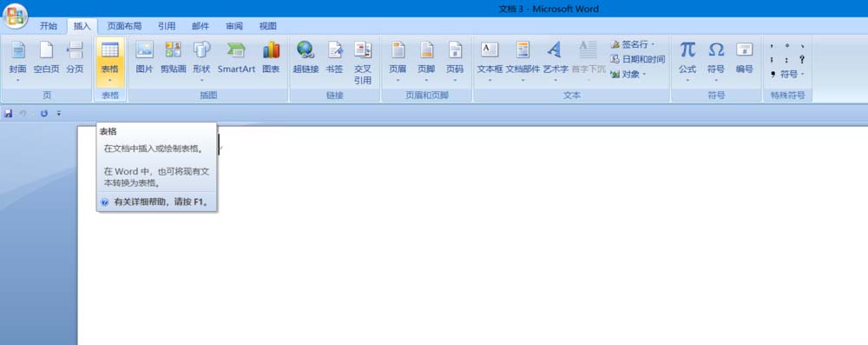This screenshot has height=345, width=868.
Task: Open the 表格 table dropdown
Action: click(x=109, y=61)
